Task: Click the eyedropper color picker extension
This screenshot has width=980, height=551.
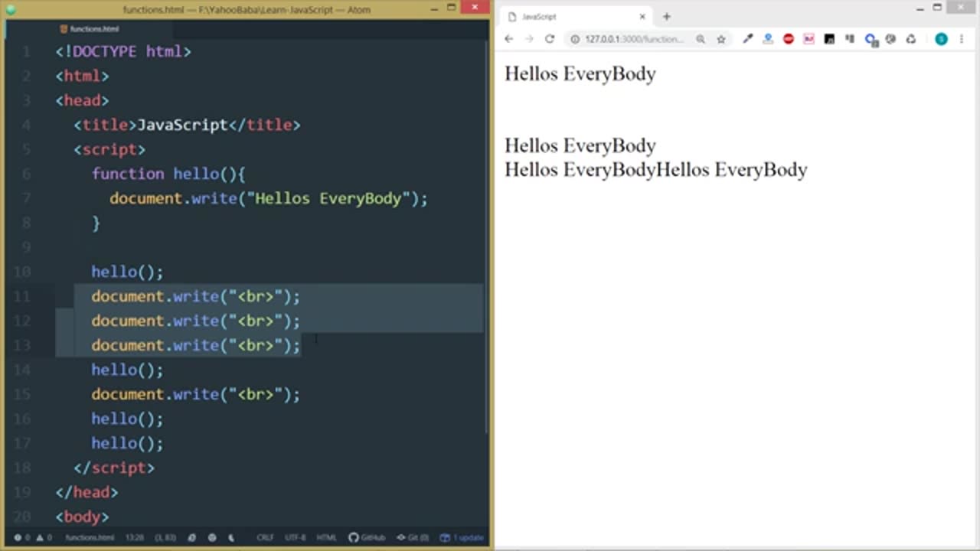Action: click(747, 39)
